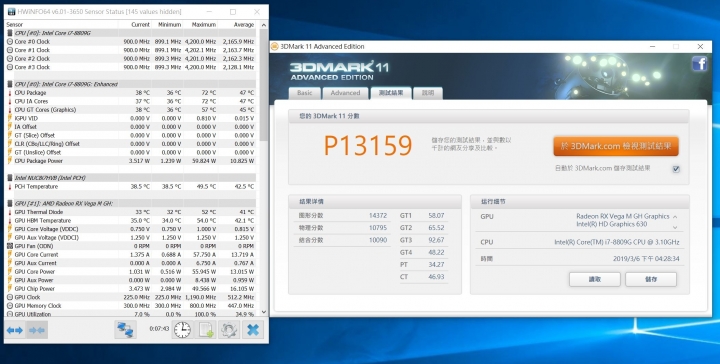Click the collapse columns inward arrows icon
The height and width of the screenshot is (364, 720).
(36, 330)
